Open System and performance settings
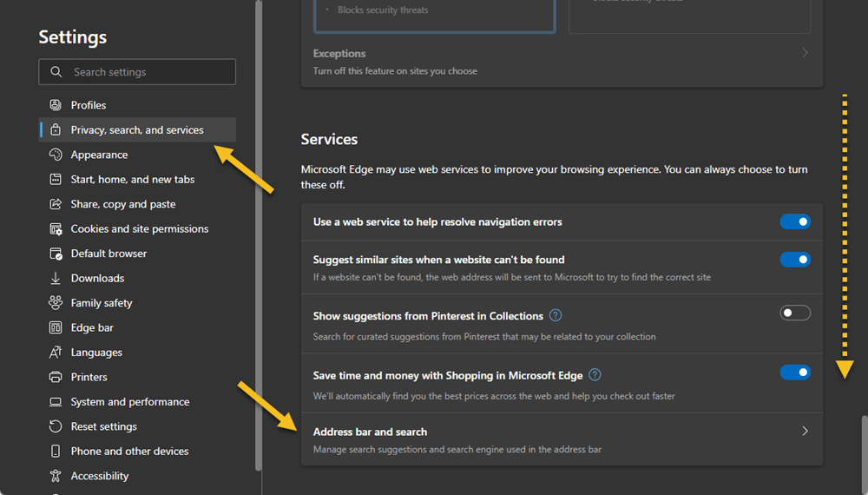 point(137,401)
